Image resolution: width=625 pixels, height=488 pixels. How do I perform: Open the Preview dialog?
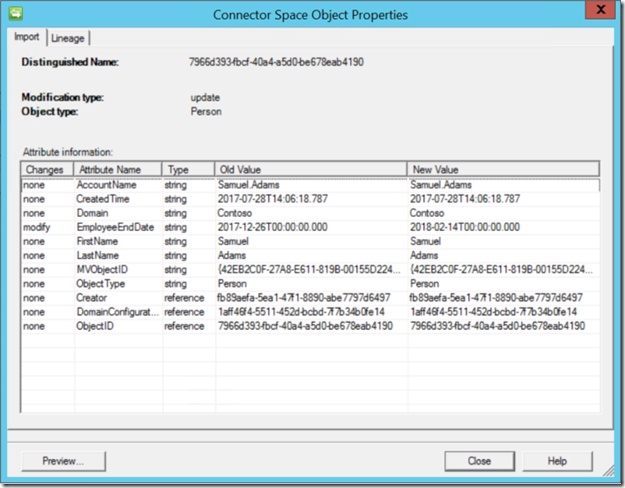63,461
